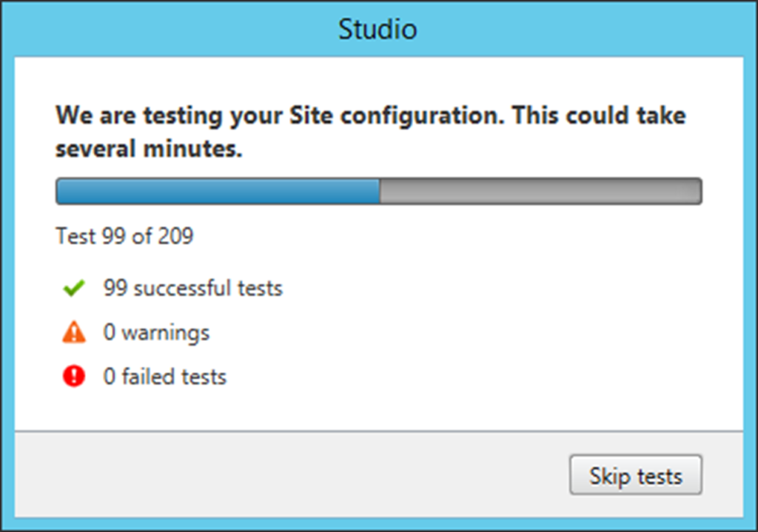Click the zero count next to warnings
Image resolution: width=758 pixels, height=532 pixels.
coord(110,332)
